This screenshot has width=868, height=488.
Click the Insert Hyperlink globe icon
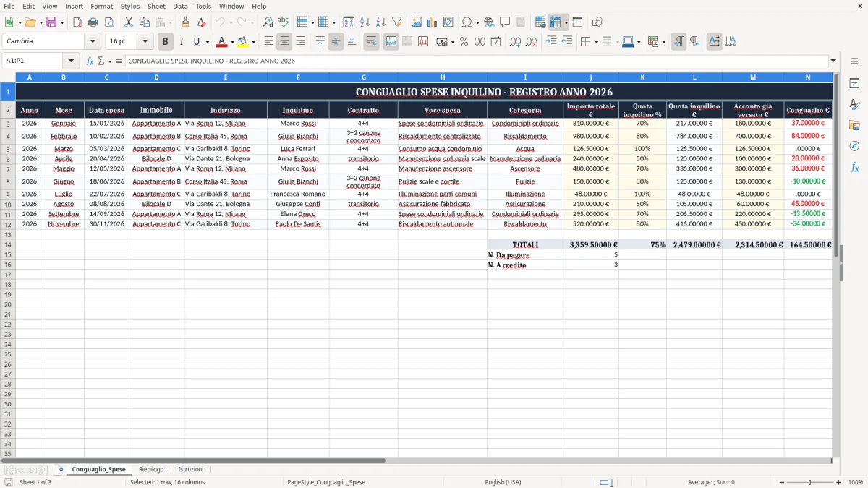click(x=489, y=22)
